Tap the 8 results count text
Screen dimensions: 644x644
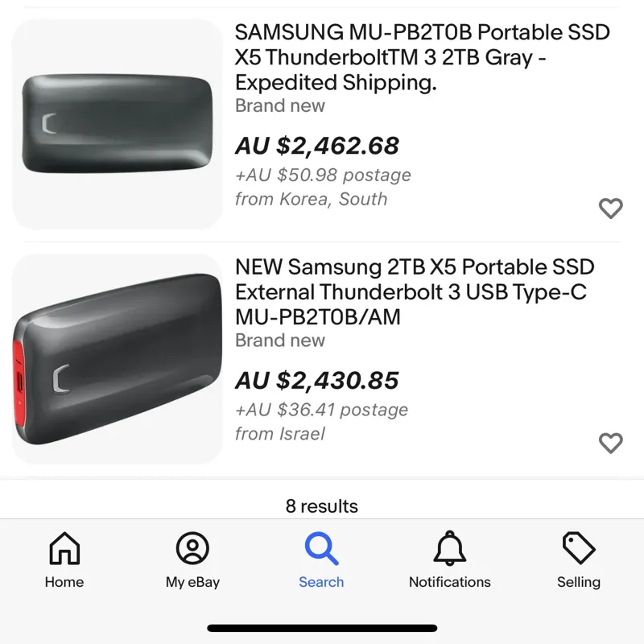click(x=322, y=506)
